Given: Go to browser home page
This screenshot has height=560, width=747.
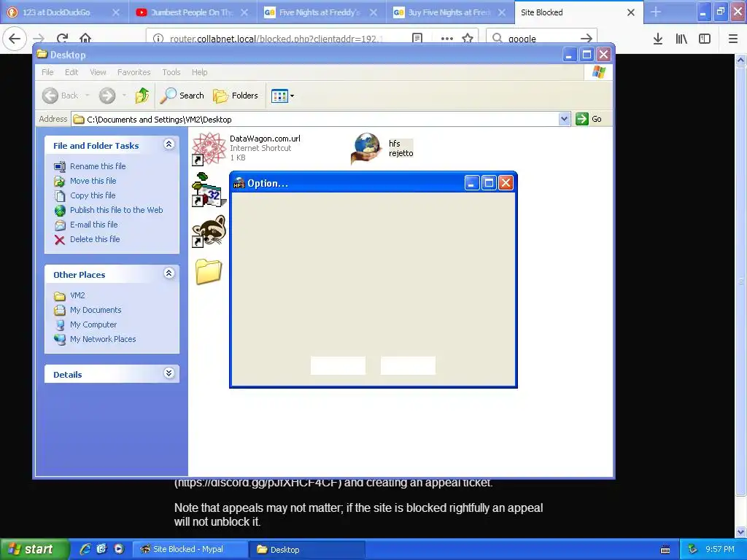Looking at the screenshot, I should [85, 39].
